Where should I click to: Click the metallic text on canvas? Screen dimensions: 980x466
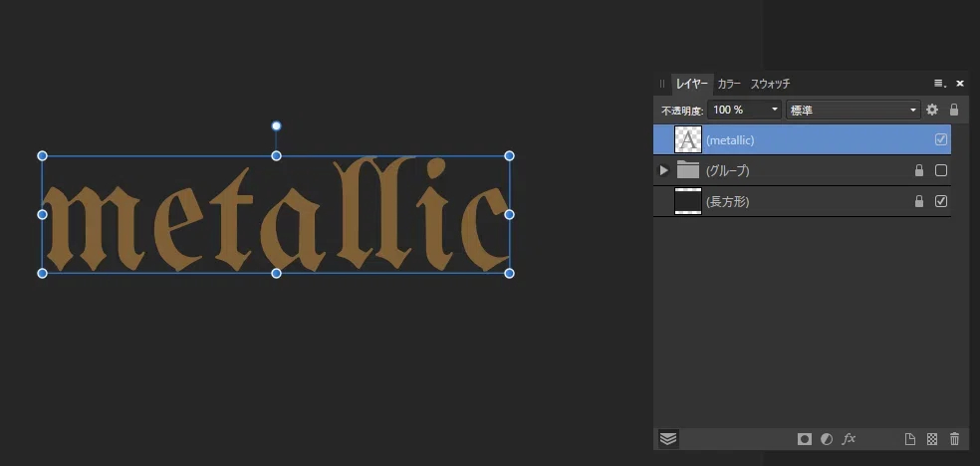[x=276, y=214]
